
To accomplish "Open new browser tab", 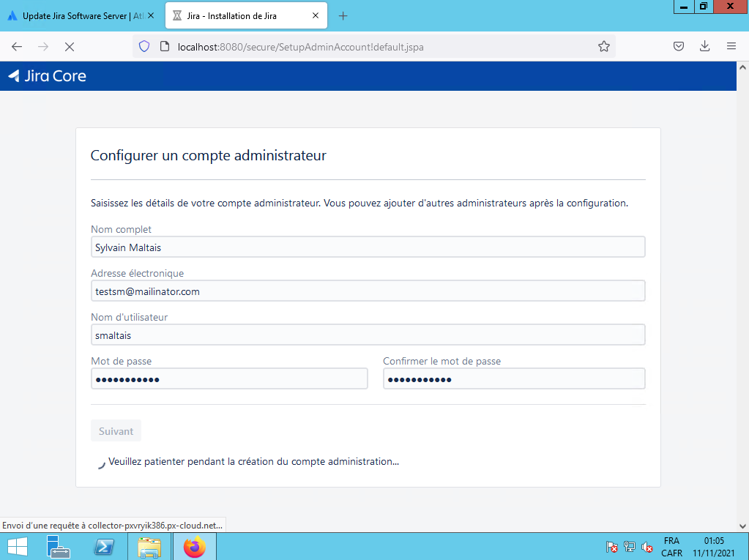I will 343,15.
